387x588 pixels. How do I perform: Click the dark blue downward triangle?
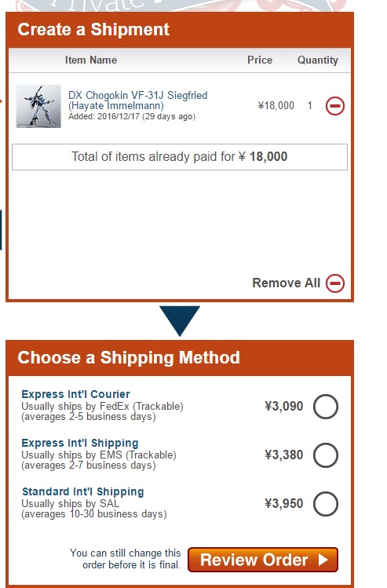(180, 320)
